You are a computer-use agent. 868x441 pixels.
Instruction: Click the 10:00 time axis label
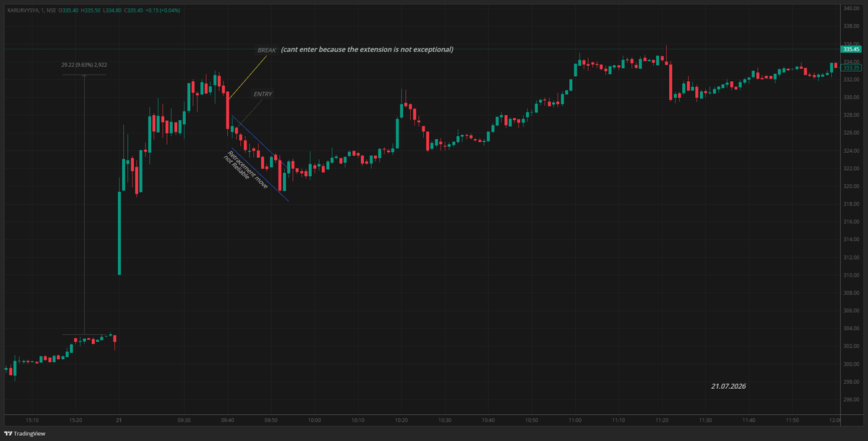pos(315,420)
